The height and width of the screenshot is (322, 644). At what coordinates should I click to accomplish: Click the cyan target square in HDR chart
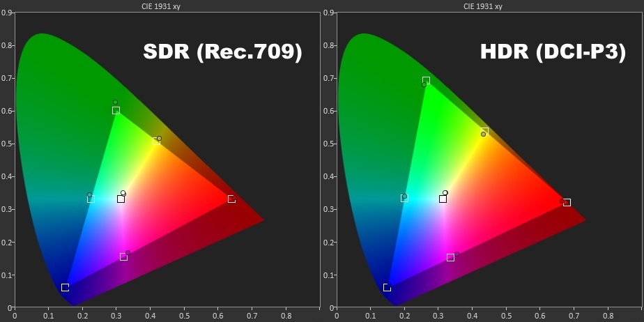click(x=404, y=199)
